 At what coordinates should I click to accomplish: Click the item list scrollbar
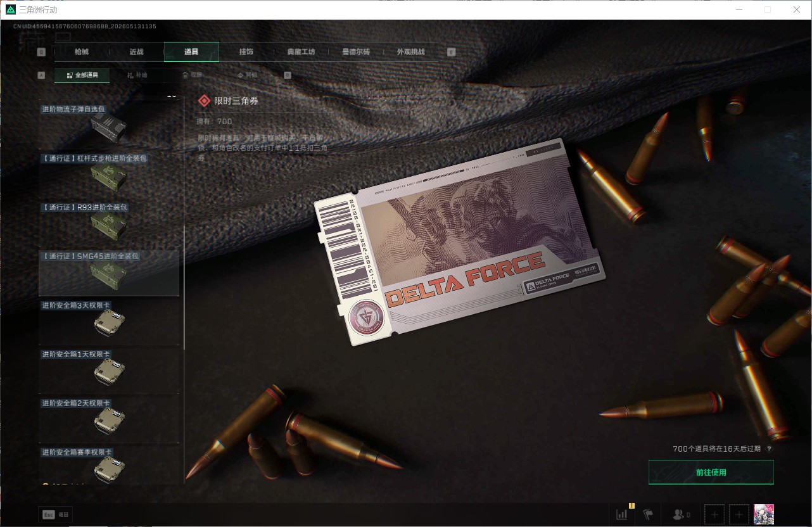pyautogui.click(x=184, y=288)
